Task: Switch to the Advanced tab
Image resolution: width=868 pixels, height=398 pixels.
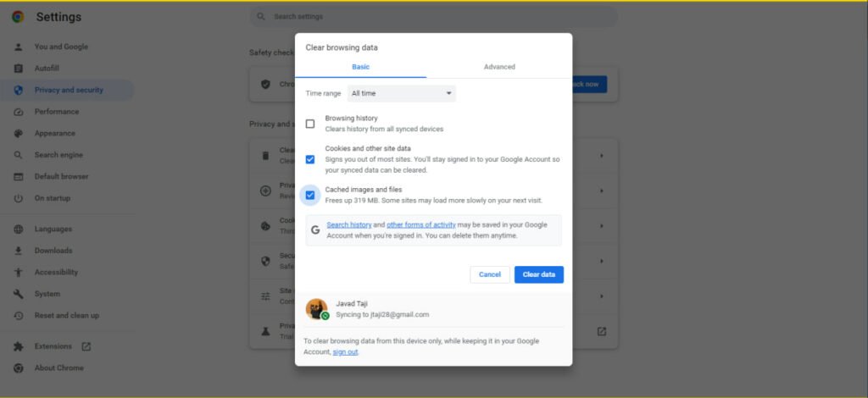Action: pos(499,67)
